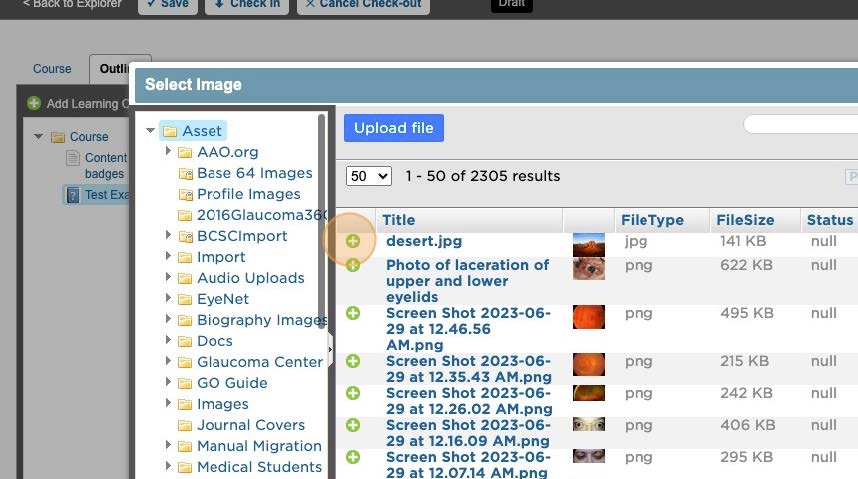Screen dimensions: 858x479
Task: Click the BCSCImport folder icon
Action: coord(185,236)
